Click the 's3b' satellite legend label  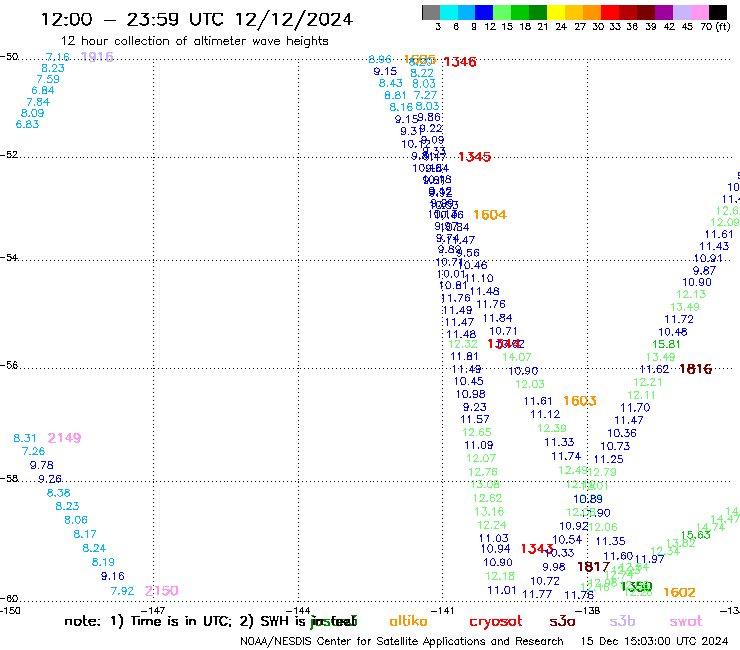[622, 621]
